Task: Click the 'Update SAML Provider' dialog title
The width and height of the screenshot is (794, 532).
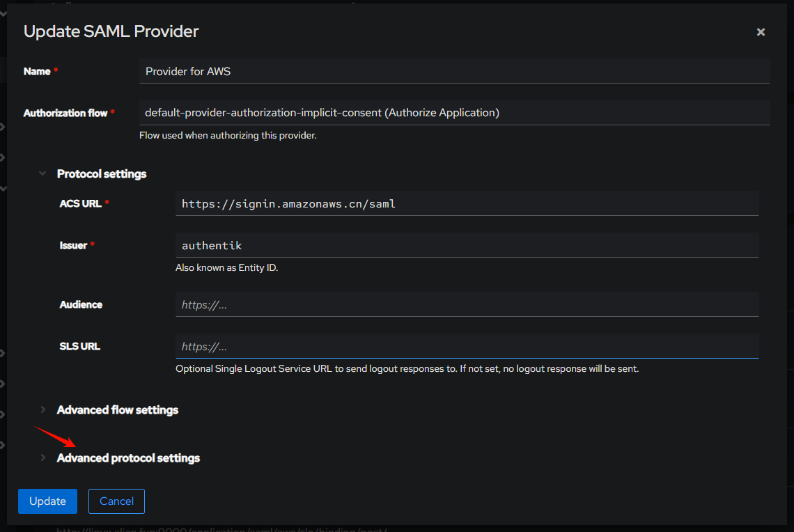Action: coord(111,31)
